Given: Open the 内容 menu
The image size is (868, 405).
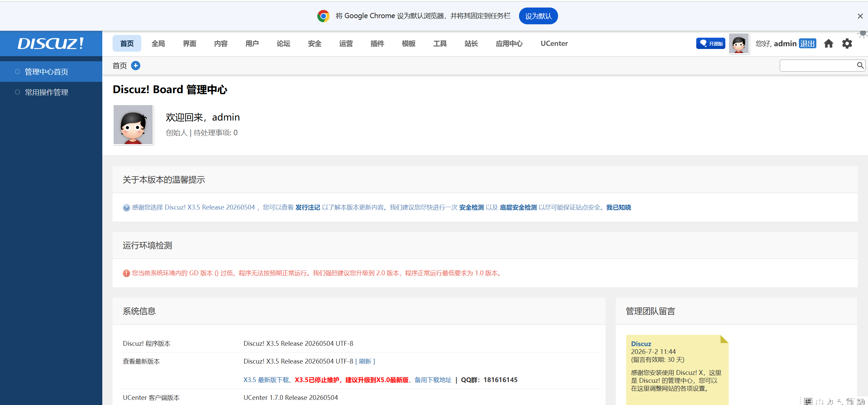Looking at the screenshot, I should 221,43.
